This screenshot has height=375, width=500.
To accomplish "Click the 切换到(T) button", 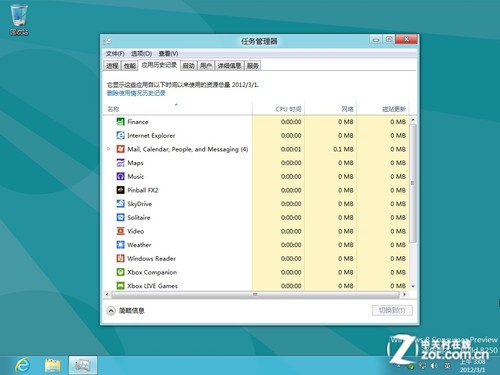I will point(392,310).
